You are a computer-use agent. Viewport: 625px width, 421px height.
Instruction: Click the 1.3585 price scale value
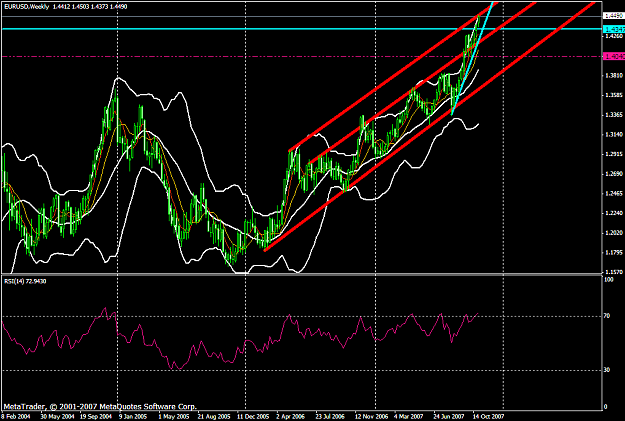point(614,95)
